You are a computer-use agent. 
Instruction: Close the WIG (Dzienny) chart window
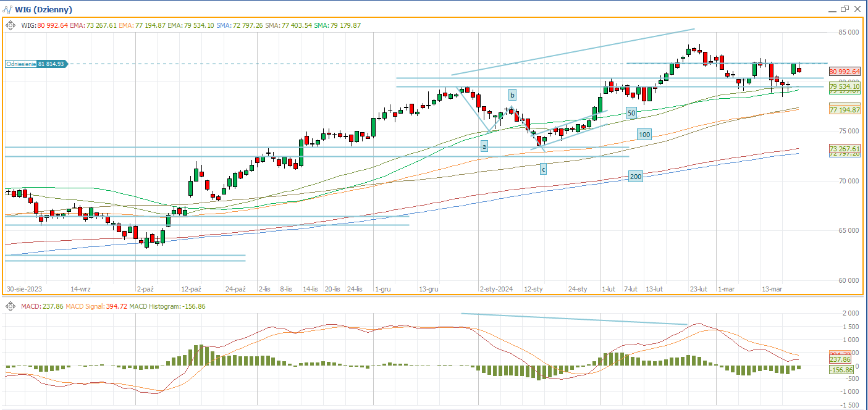click(857, 9)
